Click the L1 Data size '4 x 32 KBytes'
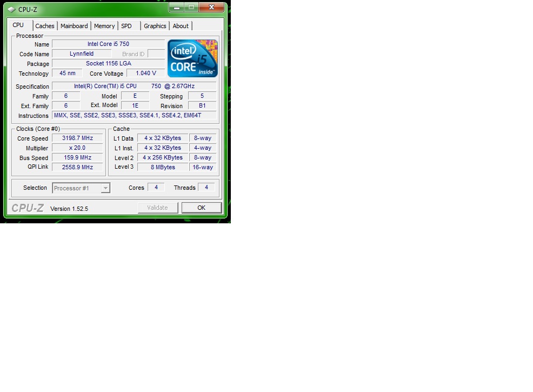Viewport: 533px width, 392px height. pyautogui.click(x=163, y=138)
